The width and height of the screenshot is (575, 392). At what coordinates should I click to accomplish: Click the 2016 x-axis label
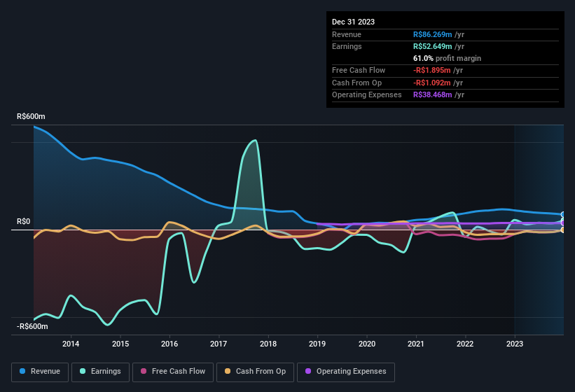coord(169,344)
